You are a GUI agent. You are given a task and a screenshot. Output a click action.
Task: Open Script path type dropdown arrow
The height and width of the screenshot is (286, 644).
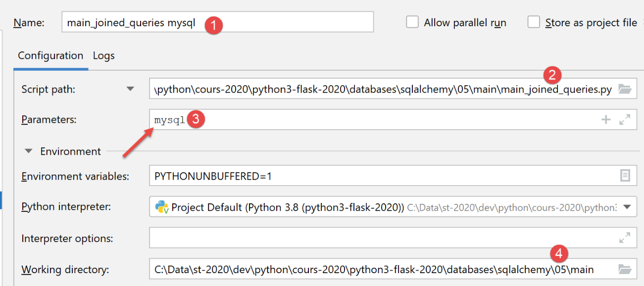[x=130, y=90]
